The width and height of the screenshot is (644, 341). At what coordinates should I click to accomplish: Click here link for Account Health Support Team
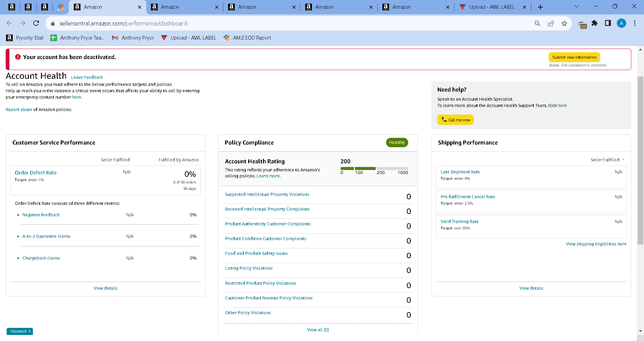pos(562,106)
